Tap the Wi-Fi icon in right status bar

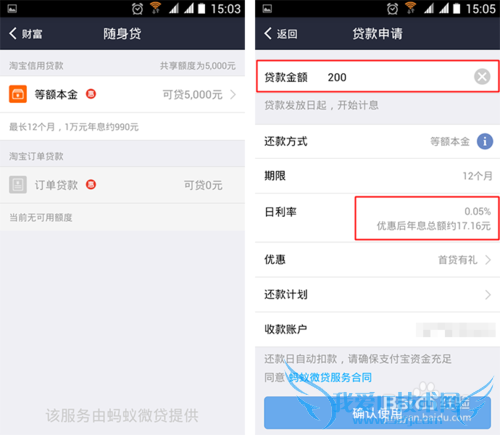410,8
